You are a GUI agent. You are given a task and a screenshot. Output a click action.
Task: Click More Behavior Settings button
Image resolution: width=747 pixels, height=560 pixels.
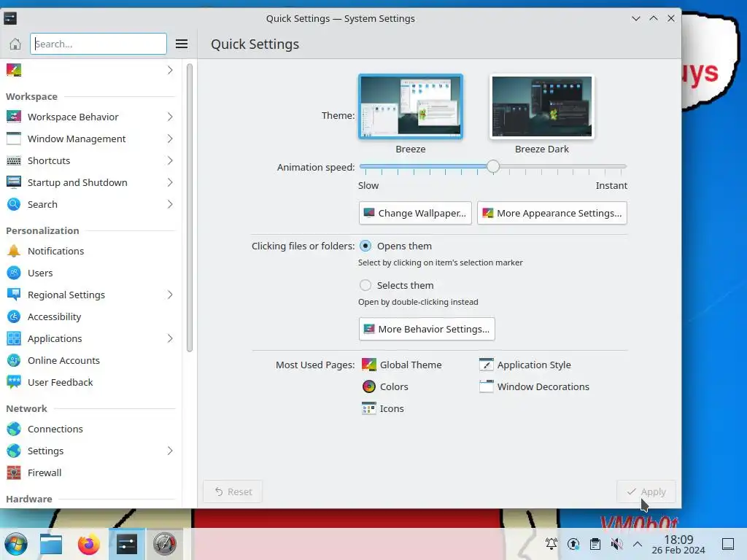427,329
